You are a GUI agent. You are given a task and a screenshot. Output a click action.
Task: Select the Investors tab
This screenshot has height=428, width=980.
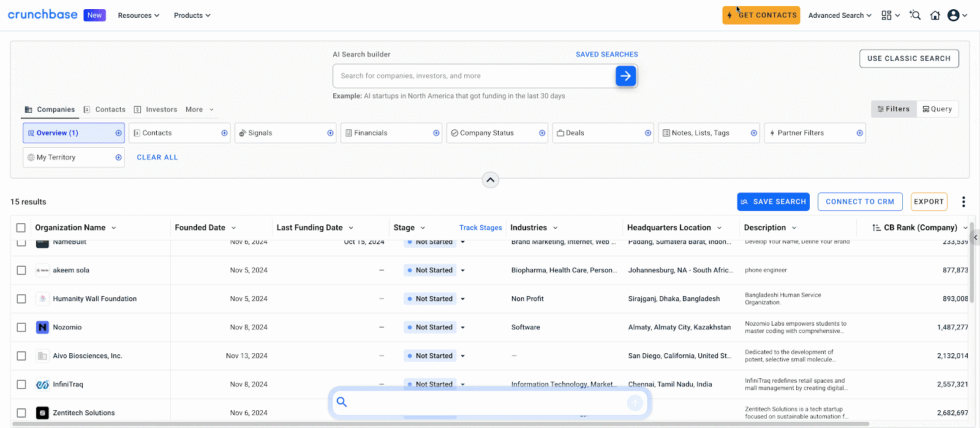156,110
